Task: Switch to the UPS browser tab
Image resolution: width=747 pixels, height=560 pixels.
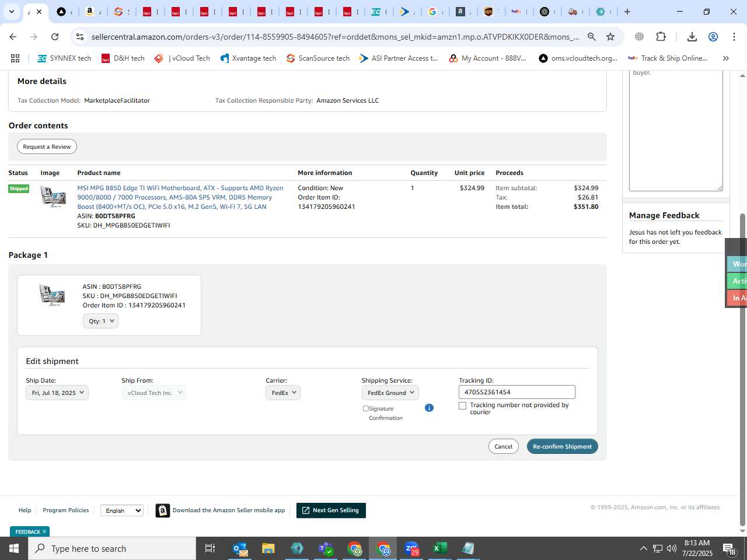Action: pyautogui.click(x=488, y=12)
